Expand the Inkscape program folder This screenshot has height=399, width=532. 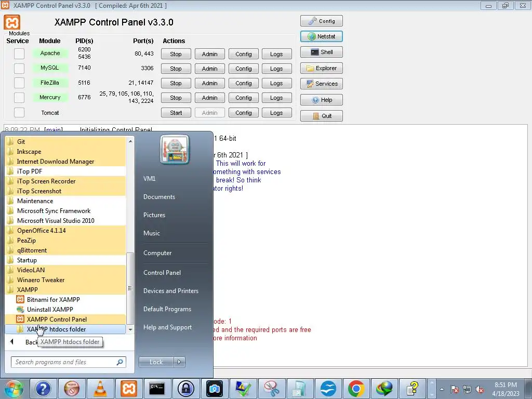tap(65, 152)
